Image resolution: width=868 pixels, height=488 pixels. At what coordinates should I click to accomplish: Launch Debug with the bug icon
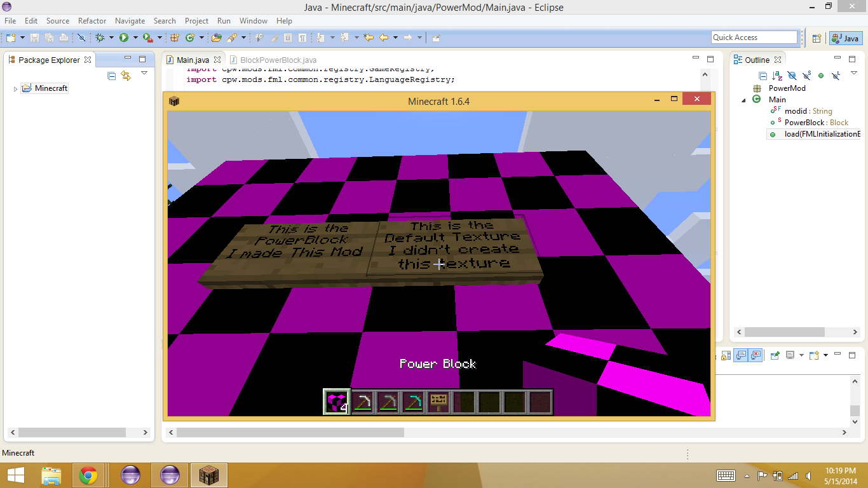click(100, 37)
